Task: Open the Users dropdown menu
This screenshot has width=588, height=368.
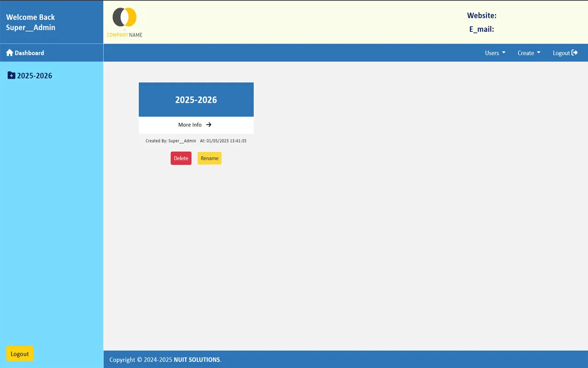Action: click(495, 53)
